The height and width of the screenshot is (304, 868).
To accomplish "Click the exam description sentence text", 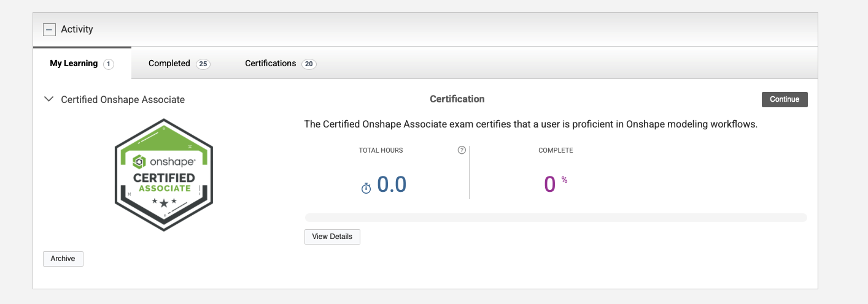I will coord(531,124).
